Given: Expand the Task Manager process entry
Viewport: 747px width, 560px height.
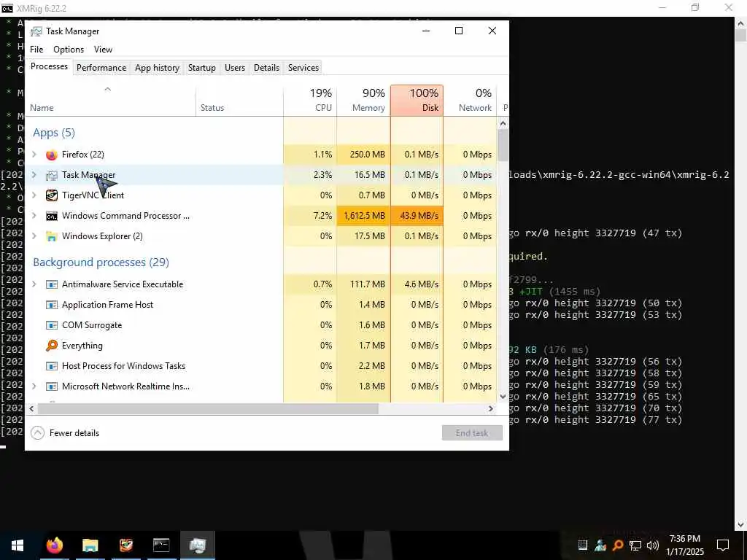Looking at the screenshot, I should pyautogui.click(x=34, y=175).
